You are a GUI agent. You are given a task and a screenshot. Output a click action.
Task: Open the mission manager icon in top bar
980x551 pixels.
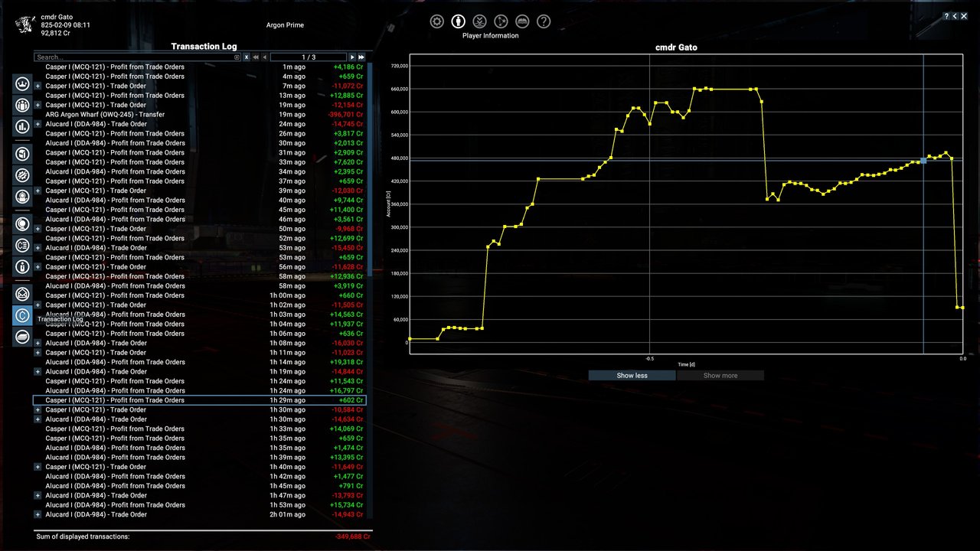pyautogui.click(x=501, y=21)
